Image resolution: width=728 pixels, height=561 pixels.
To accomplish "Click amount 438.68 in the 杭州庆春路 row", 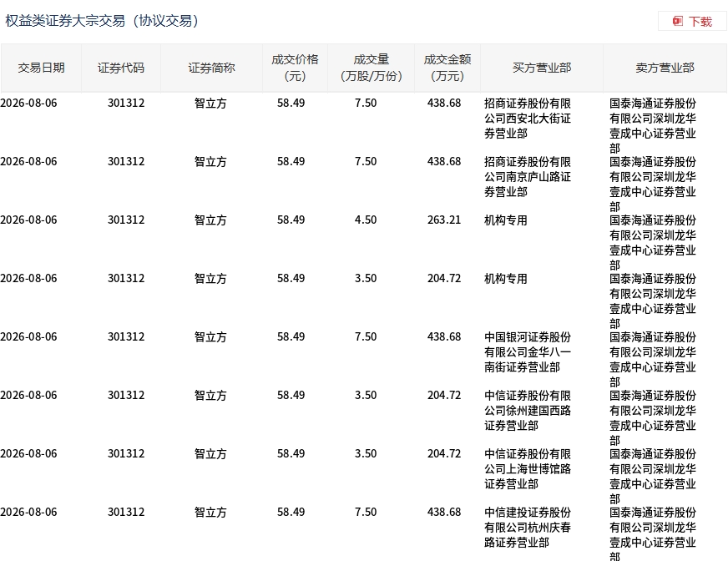I will point(444,513).
